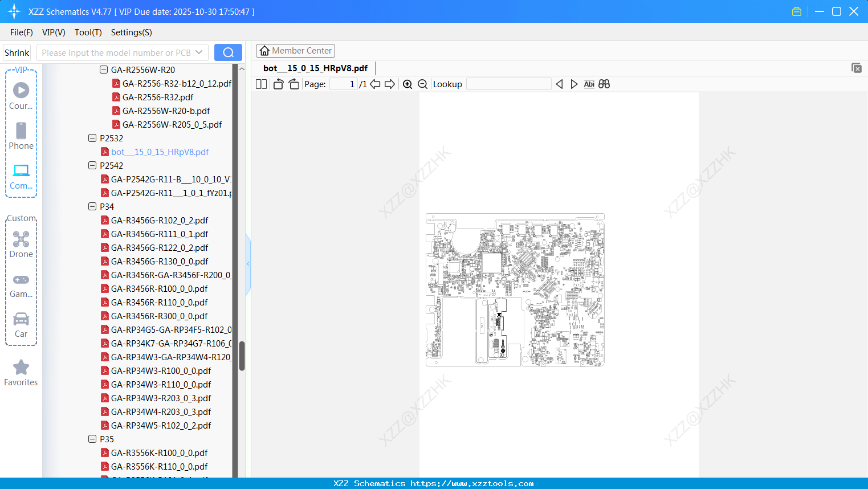Screen dimensions: 868x489
Task: Go to next page arrow
Action: (x=390, y=84)
